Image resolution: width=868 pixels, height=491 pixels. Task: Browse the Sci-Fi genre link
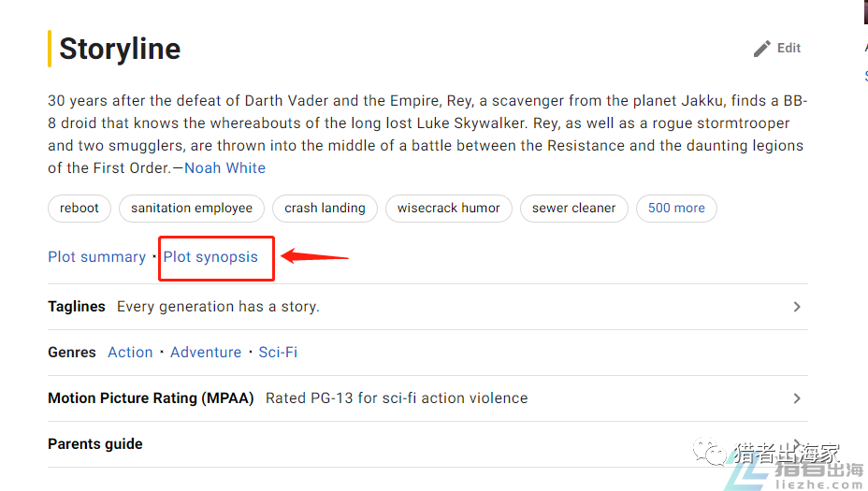278,353
